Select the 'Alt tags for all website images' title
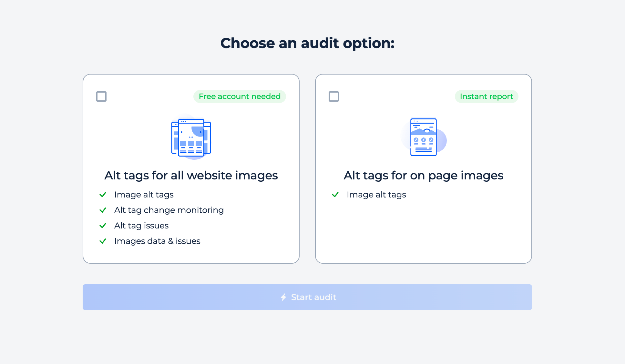625x364 pixels. coord(191,176)
